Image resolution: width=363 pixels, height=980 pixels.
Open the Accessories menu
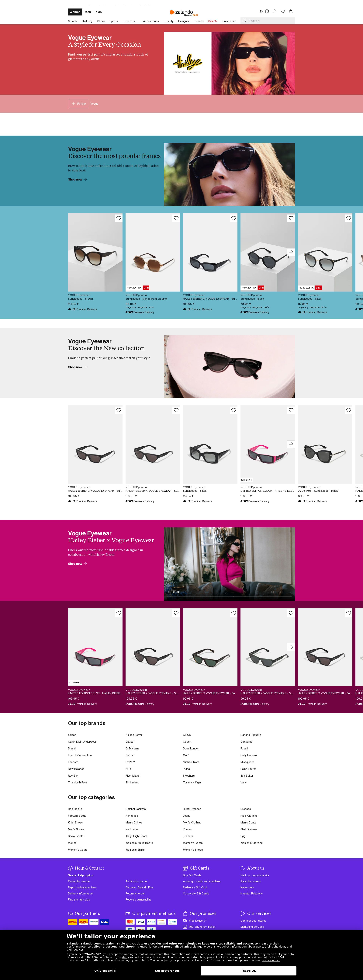click(x=151, y=21)
